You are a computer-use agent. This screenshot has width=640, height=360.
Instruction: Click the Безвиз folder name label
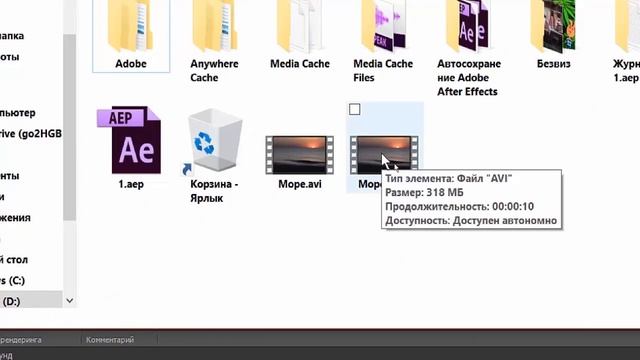point(553,64)
